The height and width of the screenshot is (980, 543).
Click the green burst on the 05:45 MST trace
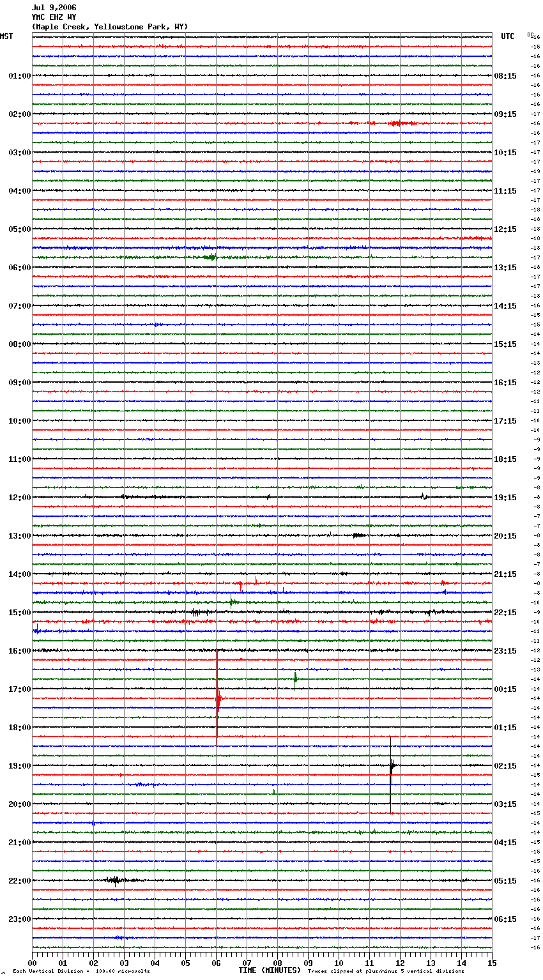pyautogui.click(x=211, y=257)
